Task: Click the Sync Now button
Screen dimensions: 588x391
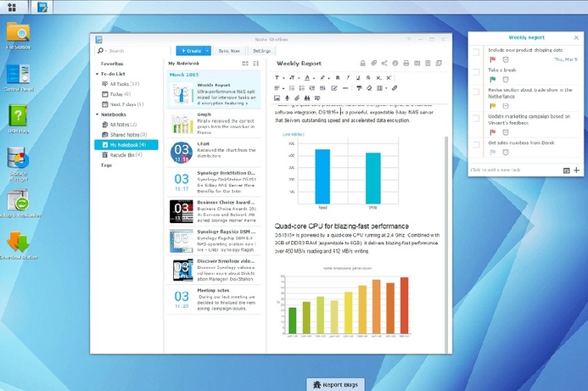Action: pos(229,51)
